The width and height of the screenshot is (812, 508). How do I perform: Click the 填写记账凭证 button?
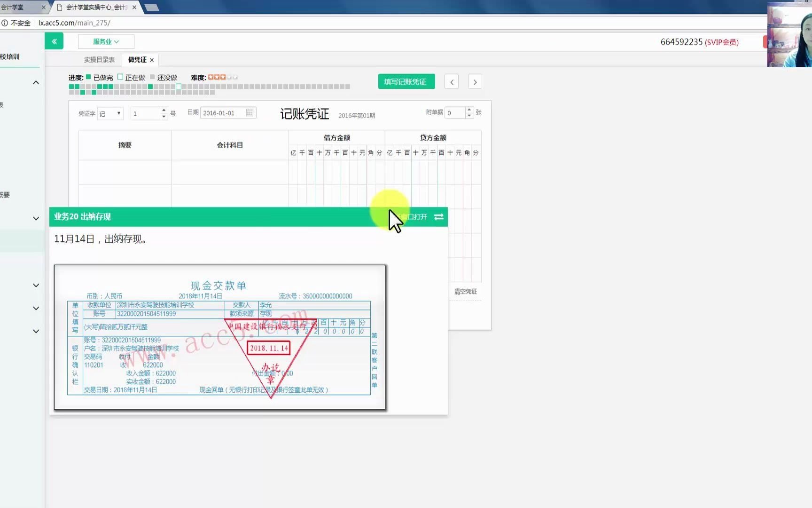coord(406,82)
